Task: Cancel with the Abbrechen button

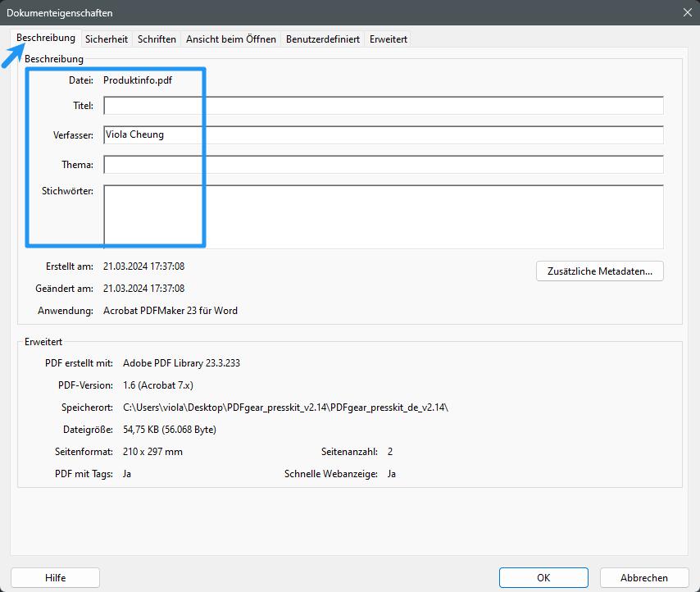Action: tap(643, 578)
